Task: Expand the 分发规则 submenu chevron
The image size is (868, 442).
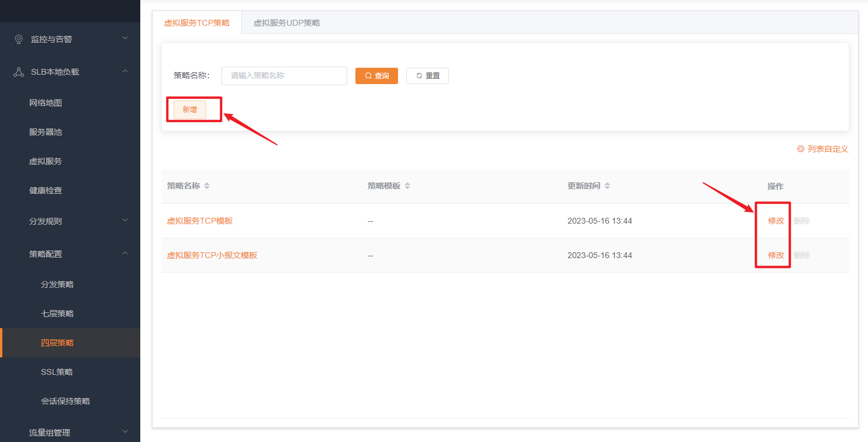Action: click(125, 221)
